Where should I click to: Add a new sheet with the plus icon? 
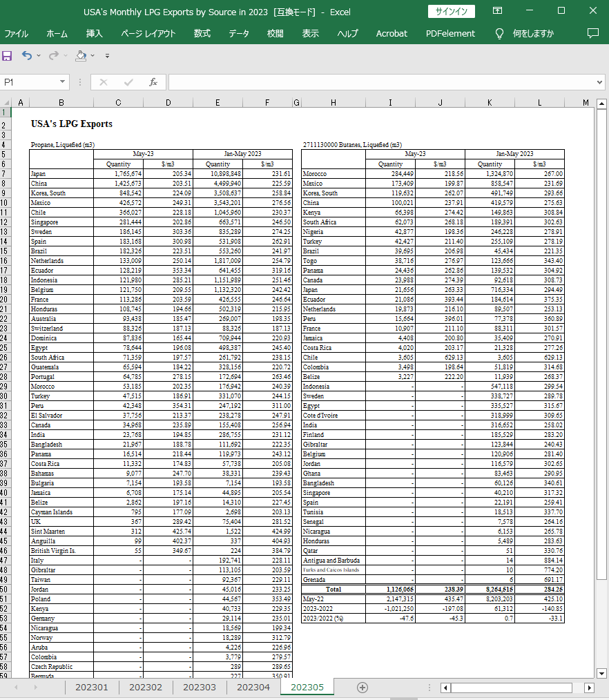362,688
